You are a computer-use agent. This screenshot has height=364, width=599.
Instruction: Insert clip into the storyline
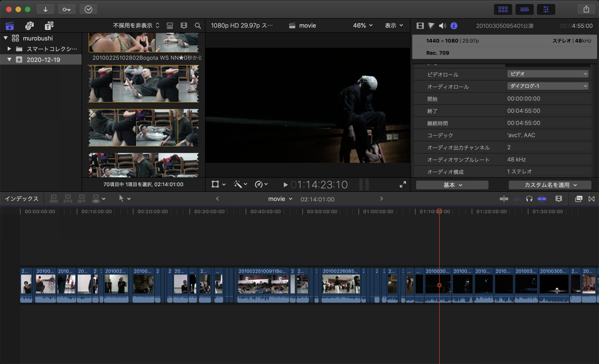(x=68, y=199)
